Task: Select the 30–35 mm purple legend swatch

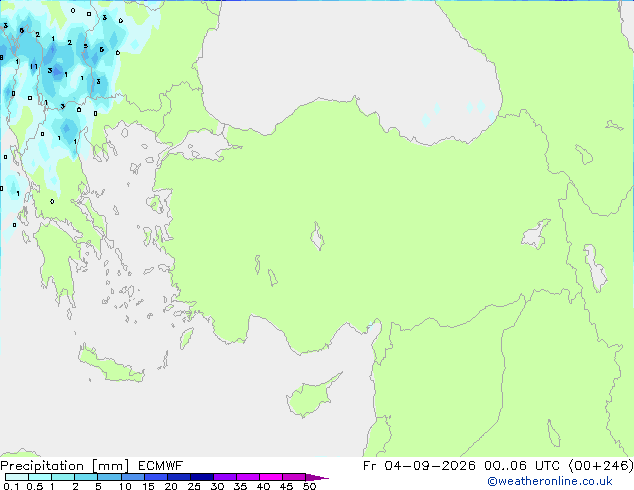Action: (x=224, y=477)
